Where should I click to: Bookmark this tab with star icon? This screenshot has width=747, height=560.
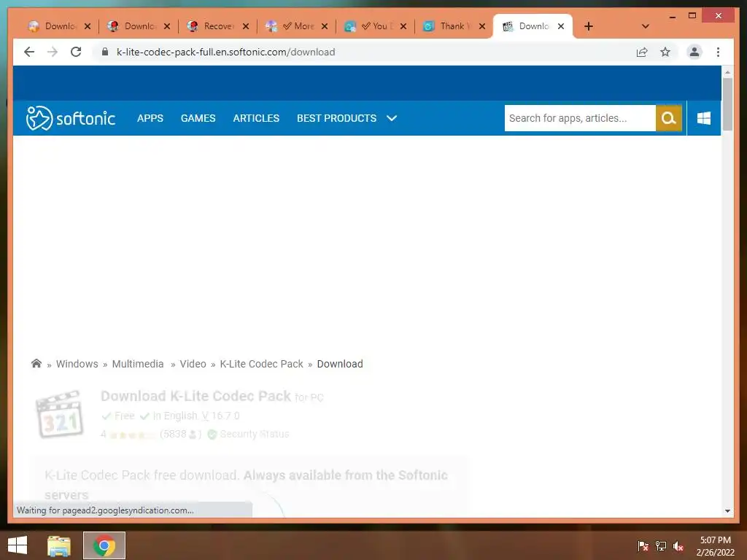tap(665, 52)
